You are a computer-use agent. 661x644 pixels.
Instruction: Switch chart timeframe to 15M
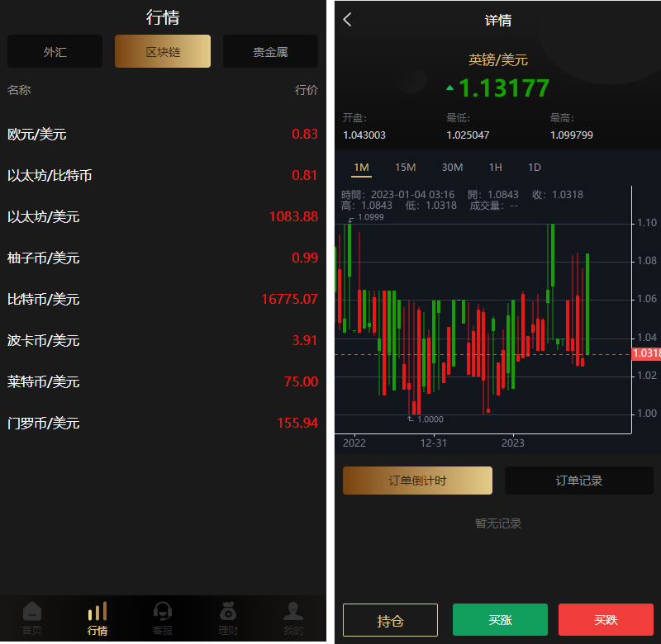405,167
